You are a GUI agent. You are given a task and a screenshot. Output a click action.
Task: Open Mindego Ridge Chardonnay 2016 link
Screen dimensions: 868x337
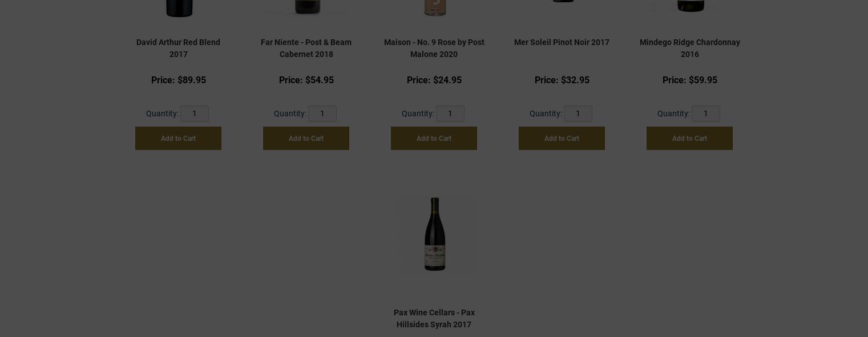point(689,48)
